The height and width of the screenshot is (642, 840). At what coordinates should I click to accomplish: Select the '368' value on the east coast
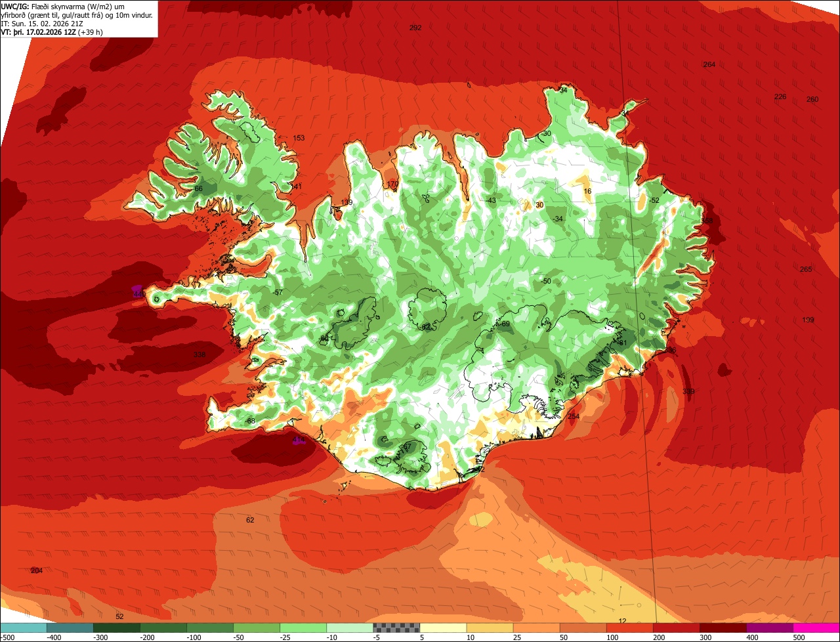click(x=707, y=221)
